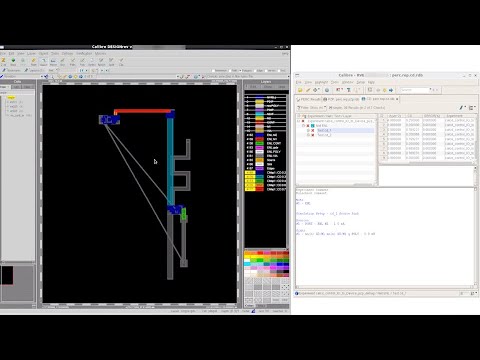Collapse the Experiment calcd_control tree node
The image size is (480, 360).
click(x=299, y=121)
